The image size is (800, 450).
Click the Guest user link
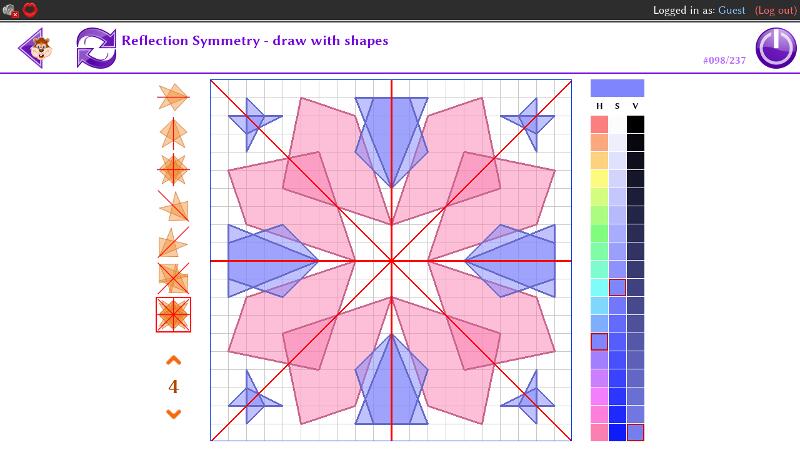point(732,10)
